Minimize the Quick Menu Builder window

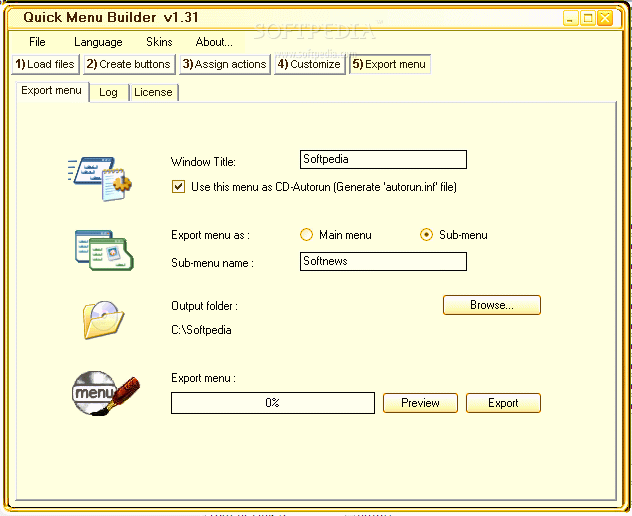[570, 18]
